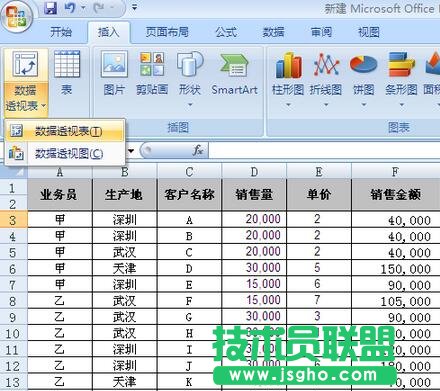Screen dimensions: 440x391
Task: Click the 客户名称 header cell
Action: click(189, 195)
